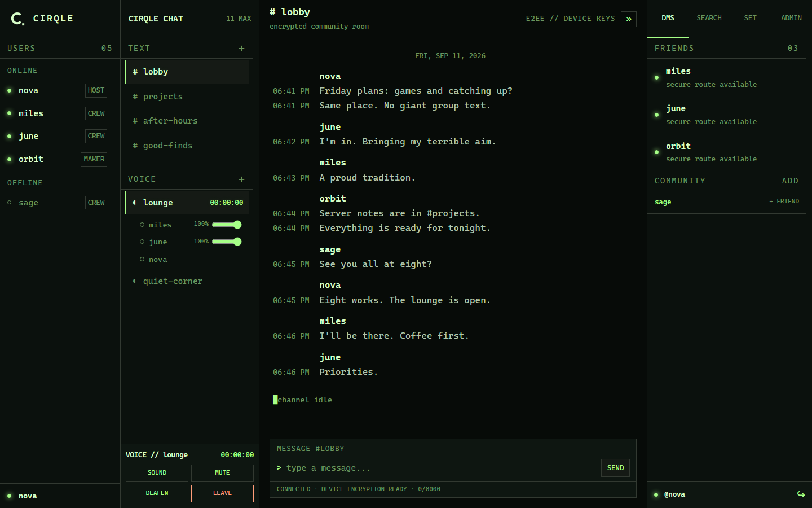Click the CIRQLE CHAT server title
Viewport: 812px width, 508px height.
(x=156, y=19)
